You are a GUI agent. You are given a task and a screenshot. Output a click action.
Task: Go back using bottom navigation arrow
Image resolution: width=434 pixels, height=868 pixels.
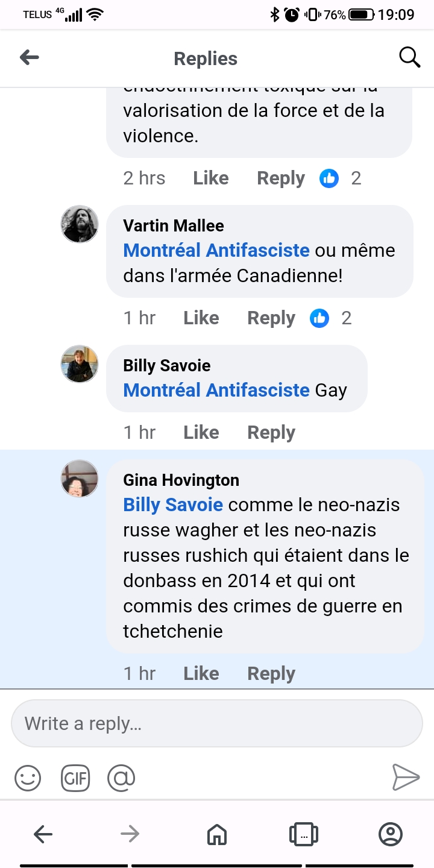[43, 834]
